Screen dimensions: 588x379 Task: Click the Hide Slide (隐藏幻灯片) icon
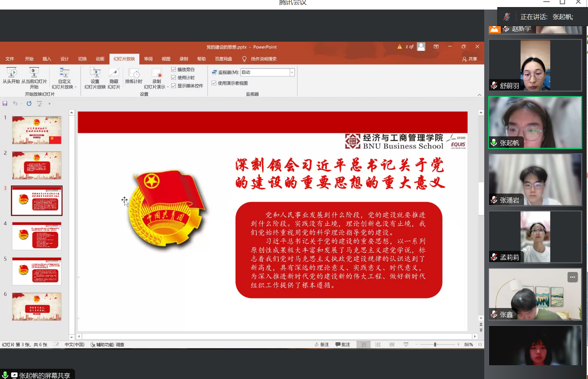114,76
